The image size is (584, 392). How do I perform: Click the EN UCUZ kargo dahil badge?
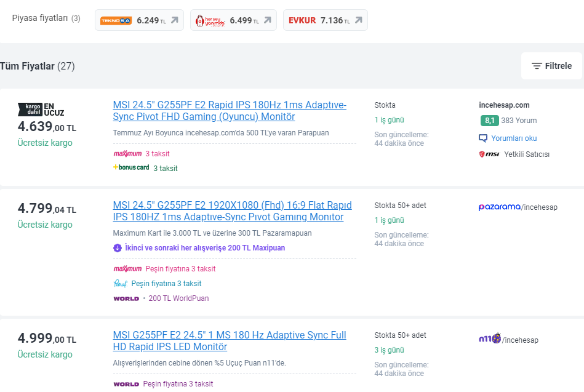(x=41, y=110)
